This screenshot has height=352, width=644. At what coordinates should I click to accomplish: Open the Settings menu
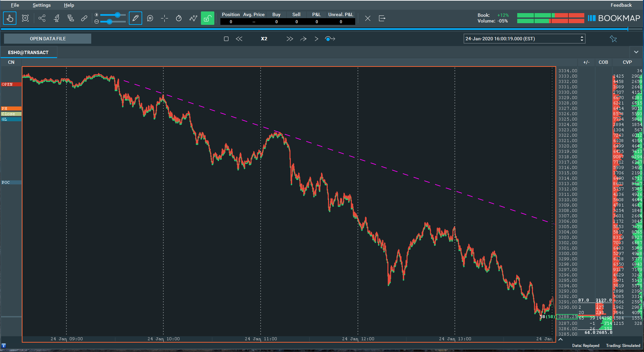tap(41, 5)
